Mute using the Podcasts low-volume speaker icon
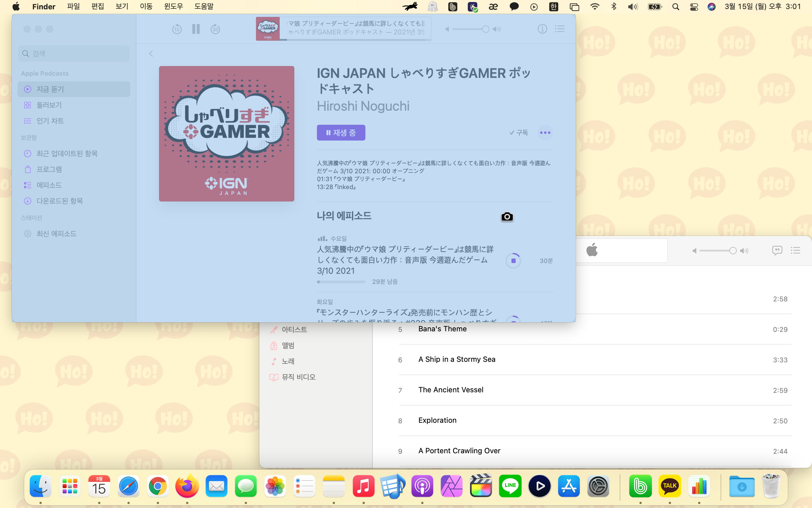 point(447,29)
